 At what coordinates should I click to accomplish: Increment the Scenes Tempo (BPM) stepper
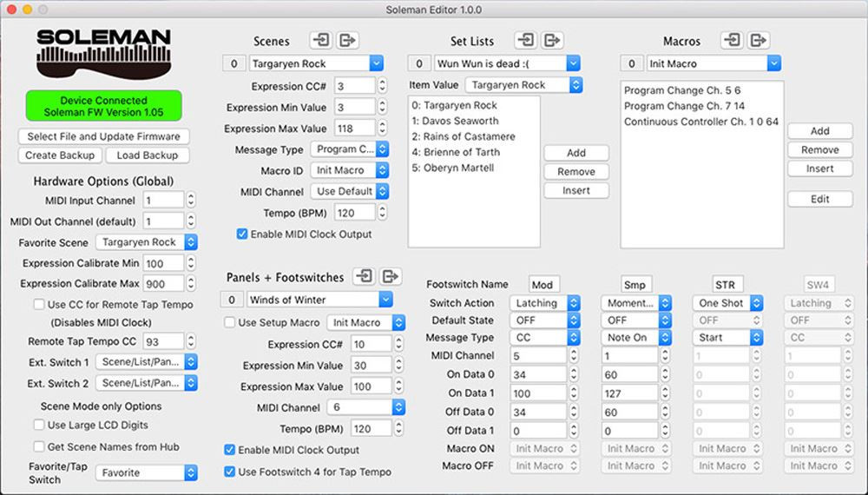pos(382,208)
